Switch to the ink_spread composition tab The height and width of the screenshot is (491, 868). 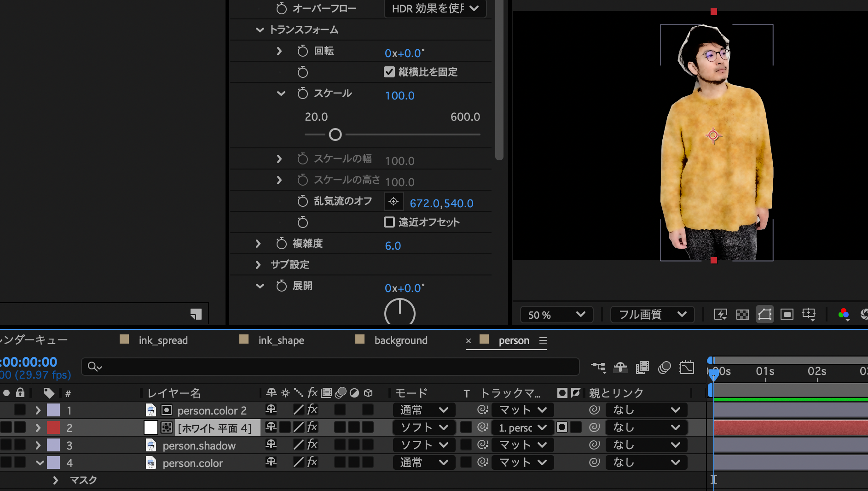[163, 340]
